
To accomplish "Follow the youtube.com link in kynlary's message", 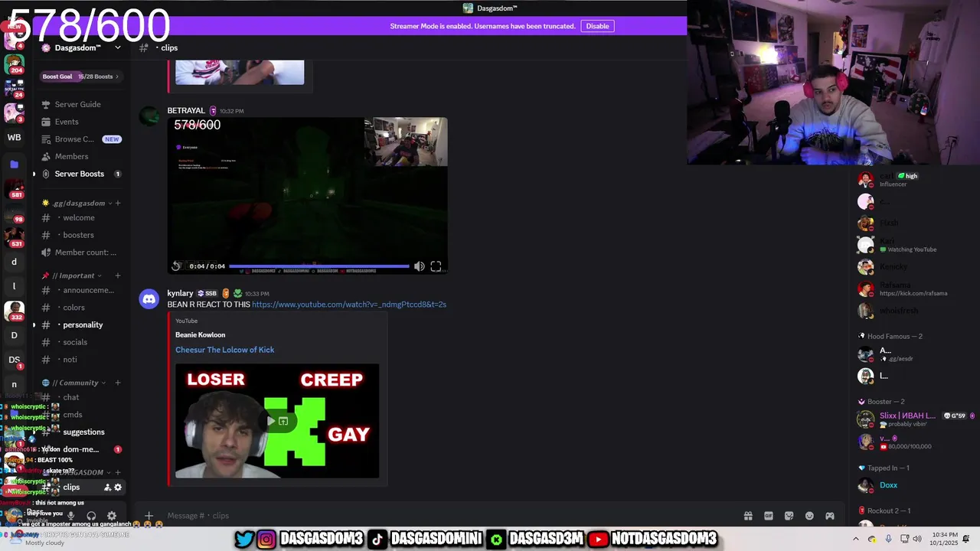I will pyautogui.click(x=349, y=305).
